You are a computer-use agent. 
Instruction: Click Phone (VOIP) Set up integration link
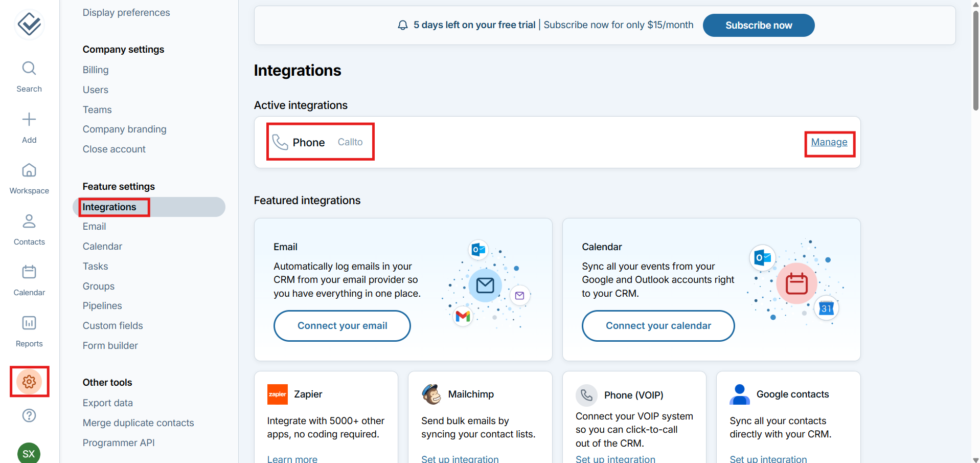615,459
